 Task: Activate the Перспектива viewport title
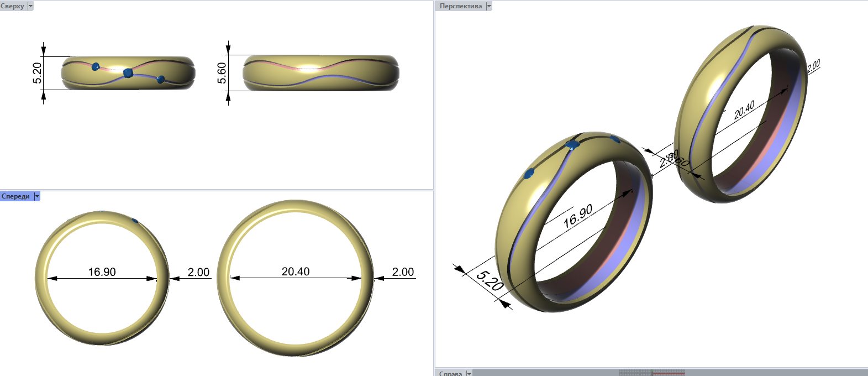(460, 6)
